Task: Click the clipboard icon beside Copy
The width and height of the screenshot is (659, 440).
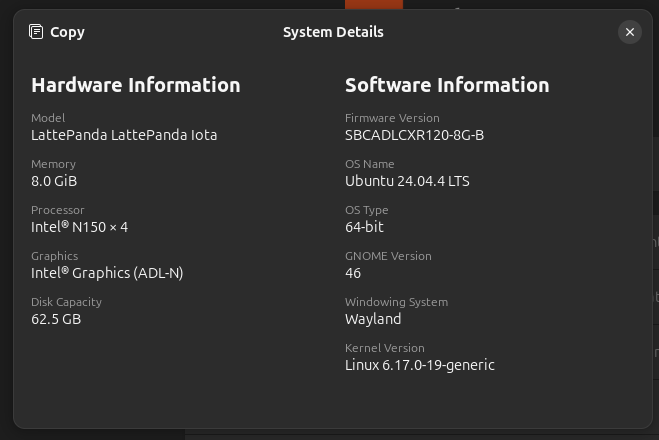Action: pyautogui.click(x=36, y=32)
